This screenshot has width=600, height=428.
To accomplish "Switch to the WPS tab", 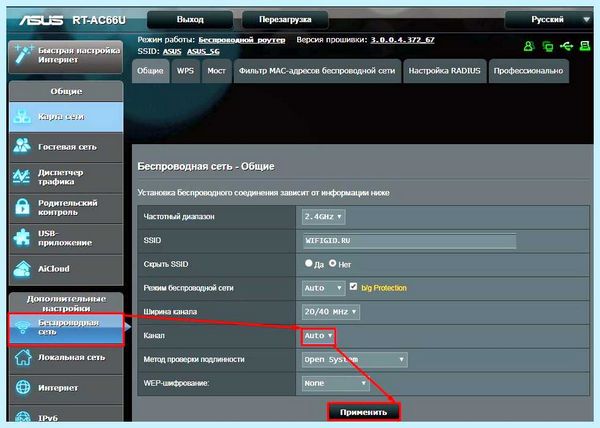I will (185, 71).
